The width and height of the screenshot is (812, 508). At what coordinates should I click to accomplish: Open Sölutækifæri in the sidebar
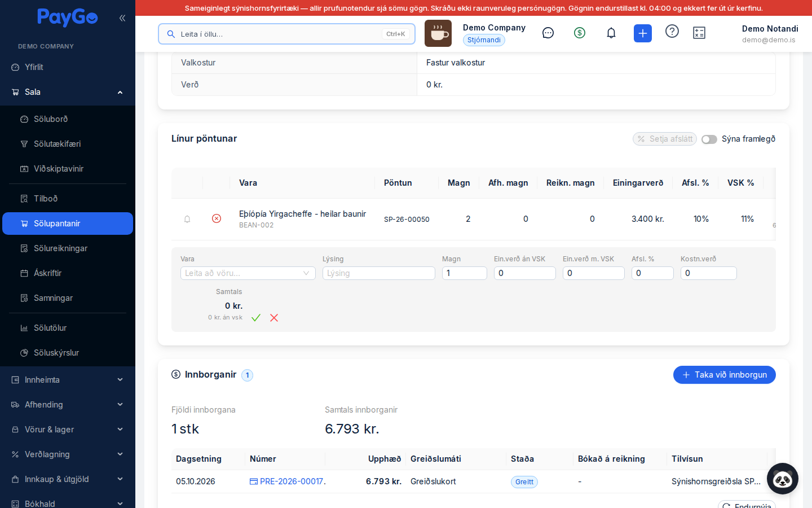(68, 144)
